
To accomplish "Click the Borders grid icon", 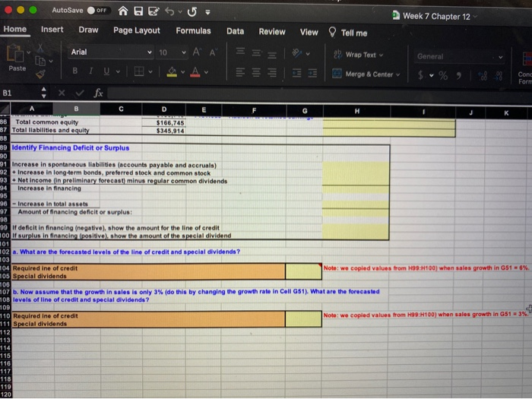I will [139, 71].
